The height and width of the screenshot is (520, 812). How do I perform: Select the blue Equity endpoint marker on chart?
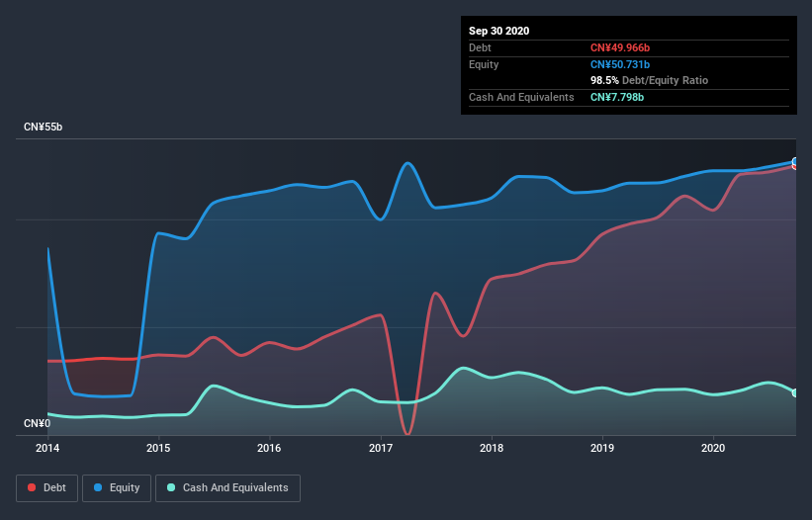tap(794, 161)
